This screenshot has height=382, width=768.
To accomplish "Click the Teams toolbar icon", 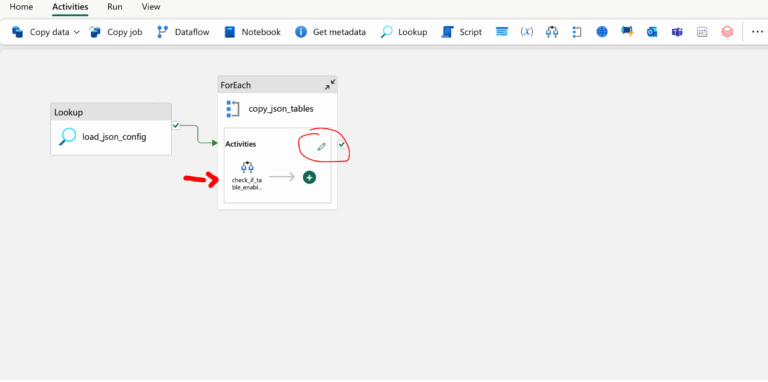I will pos(677,32).
